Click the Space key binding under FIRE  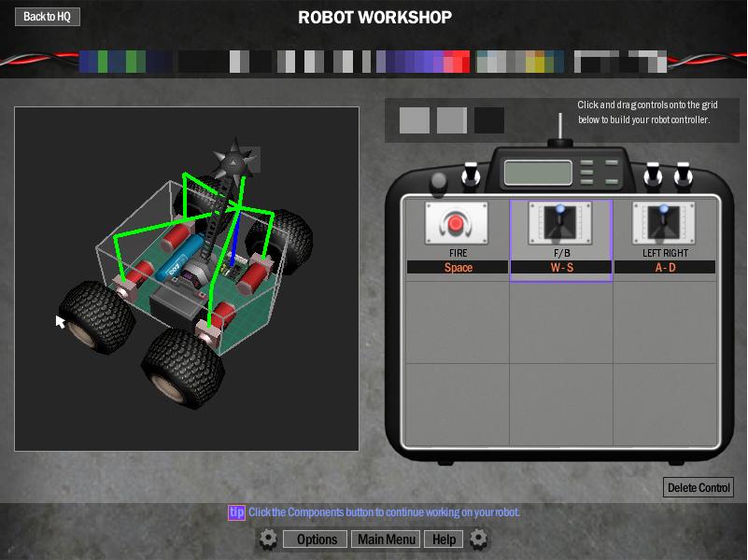click(458, 268)
